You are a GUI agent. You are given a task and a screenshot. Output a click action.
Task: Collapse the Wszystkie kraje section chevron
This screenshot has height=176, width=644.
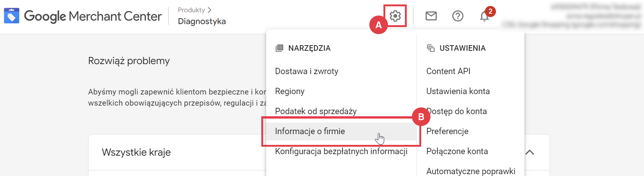point(530,152)
